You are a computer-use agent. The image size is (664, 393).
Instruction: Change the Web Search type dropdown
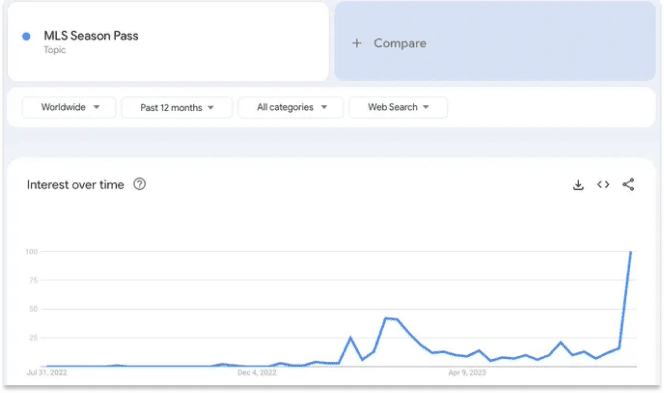coord(398,107)
